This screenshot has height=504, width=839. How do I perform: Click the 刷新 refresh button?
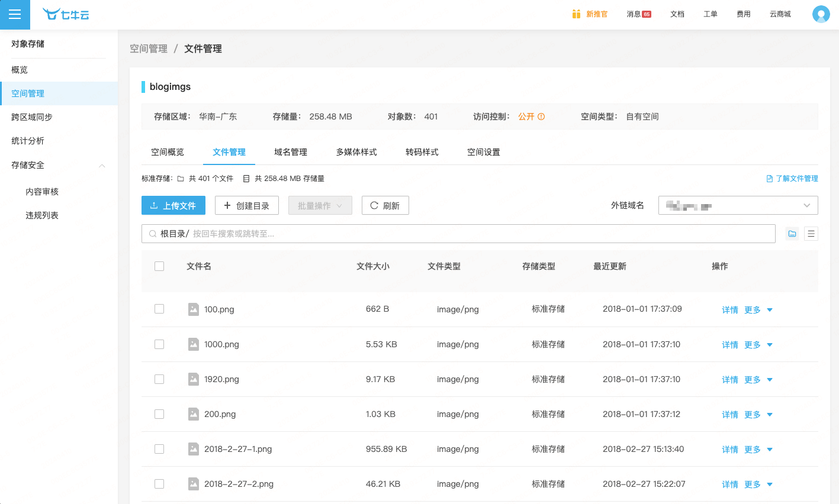point(385,205)
